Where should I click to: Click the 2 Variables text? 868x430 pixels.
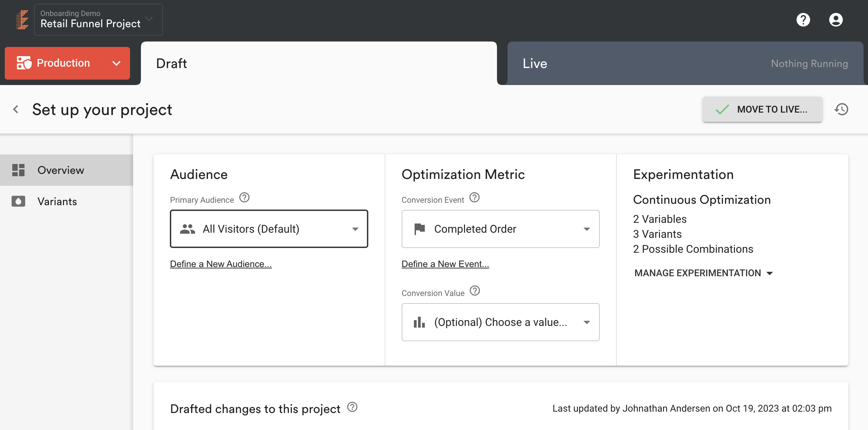click(660, 219)
